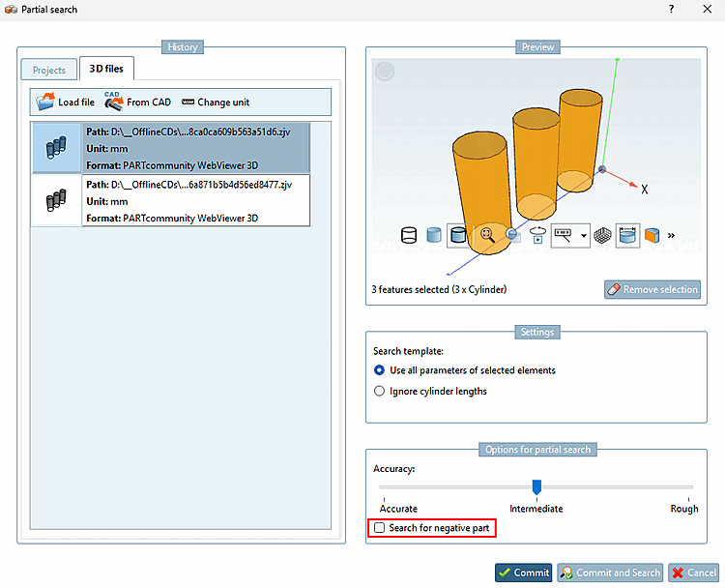This screenshot has height=588, width=725.
Task: Start the rotation animation icon
Action: pyautogui.click(x=537, y=235)
